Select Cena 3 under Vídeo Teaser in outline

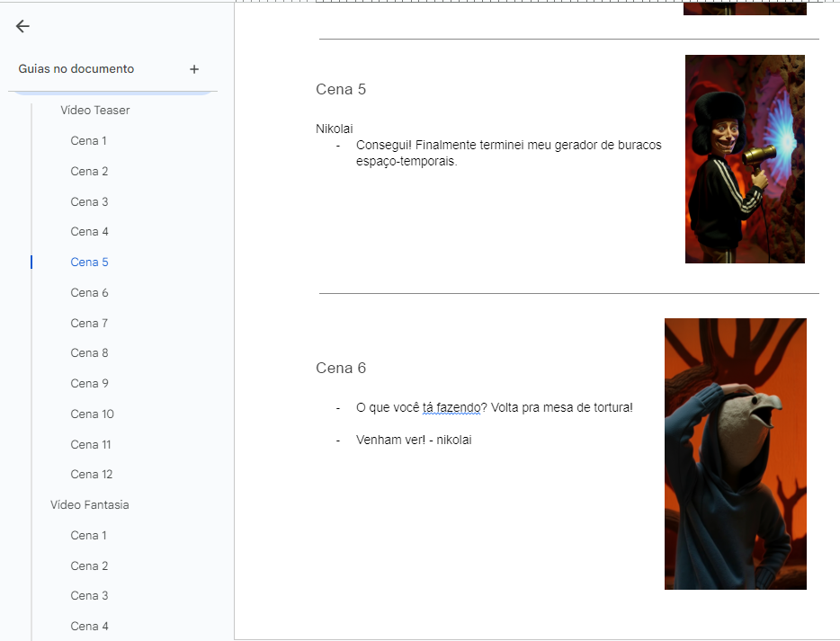[90, 201]
